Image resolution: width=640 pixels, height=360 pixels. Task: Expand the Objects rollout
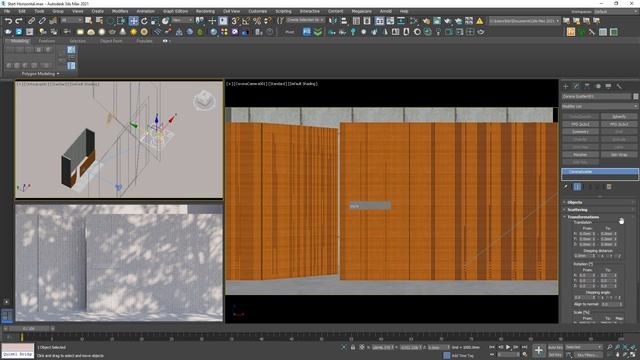599,202
